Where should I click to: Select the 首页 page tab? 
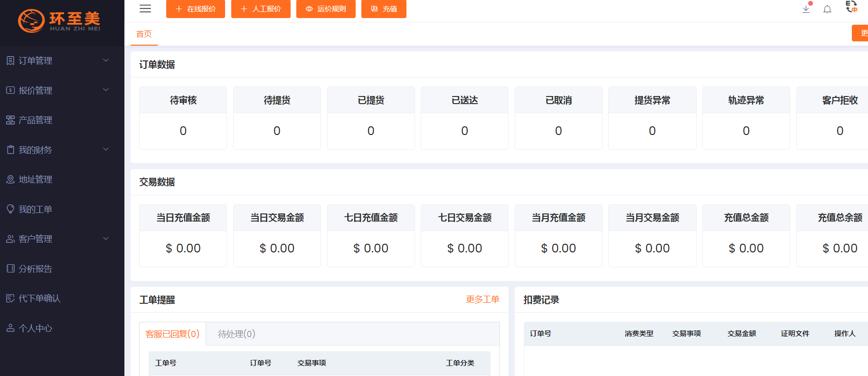pyautogui.click(x=144, y=34)
